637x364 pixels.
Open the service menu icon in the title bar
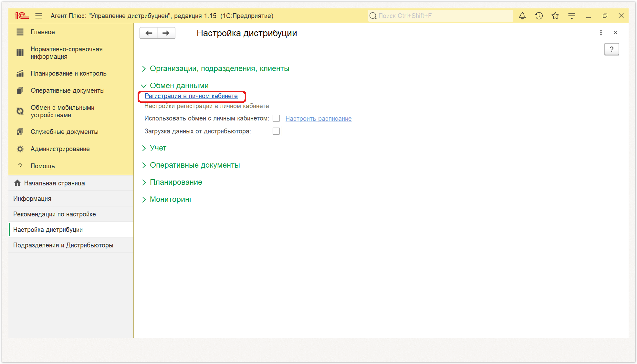point(571,16)
